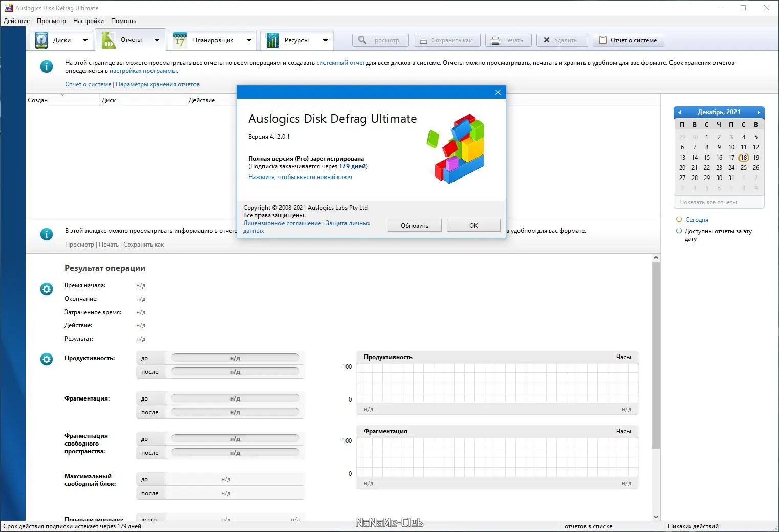Close the About dialog with X
The height and width of the screenshot is (532, 779).
(x=498, y=92)
